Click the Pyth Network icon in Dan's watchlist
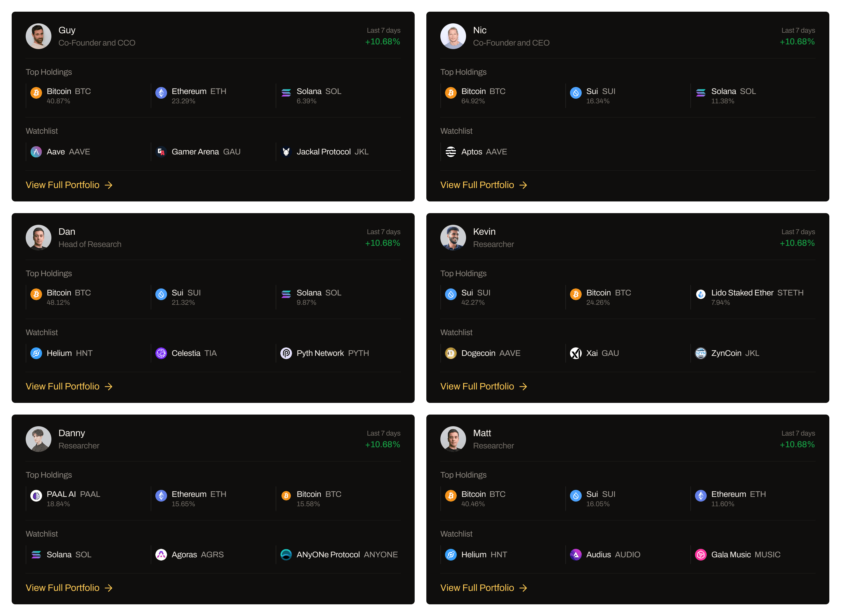Viewport: 841px width, 616px height. tap(286, 353)
